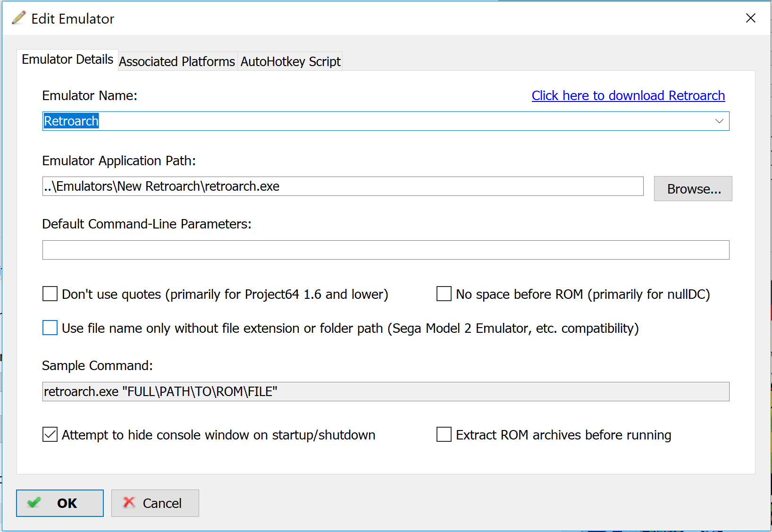The image size is (772, 532).
Task: Check Use file name only without extension
Action: tap(50, 328)
